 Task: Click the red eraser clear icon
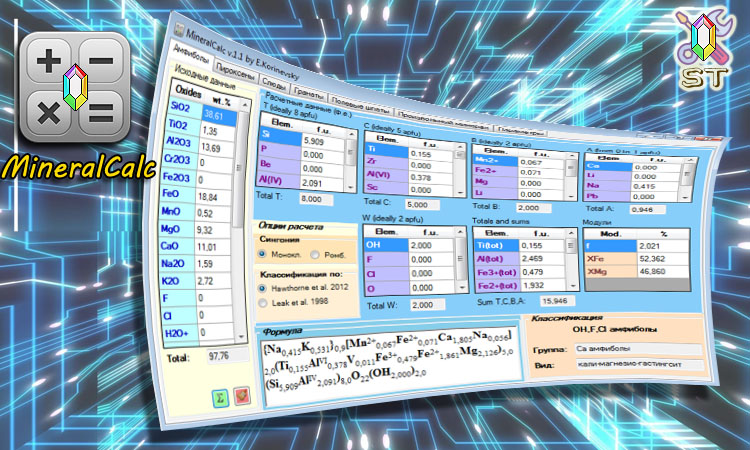click(242, 396)
